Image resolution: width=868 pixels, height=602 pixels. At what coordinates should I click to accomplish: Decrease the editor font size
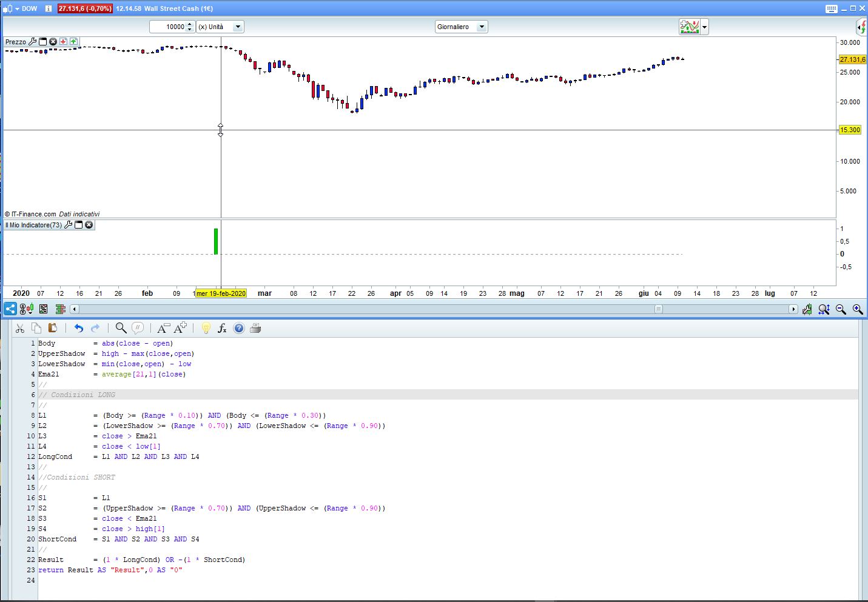click(x=163, y=328)
